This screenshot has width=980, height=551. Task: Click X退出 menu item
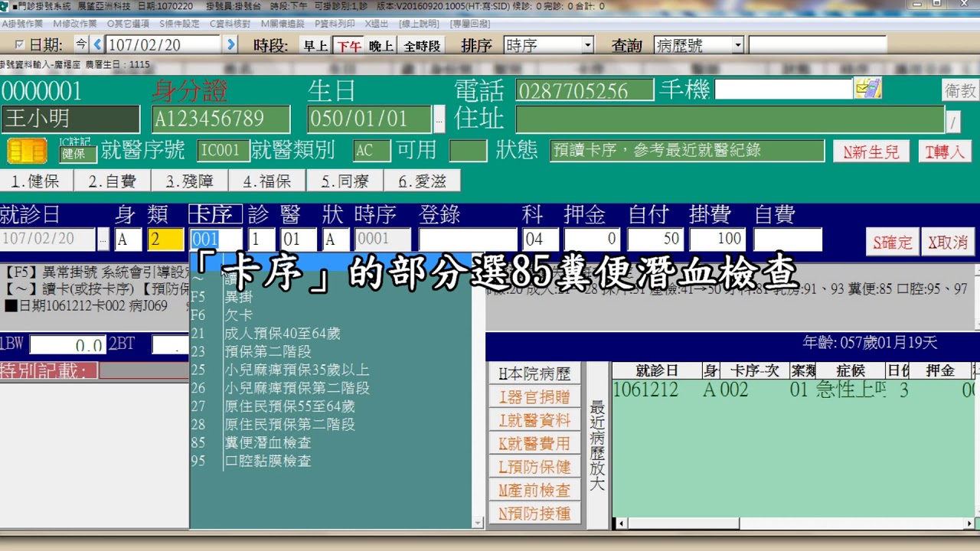click(376, 24)
